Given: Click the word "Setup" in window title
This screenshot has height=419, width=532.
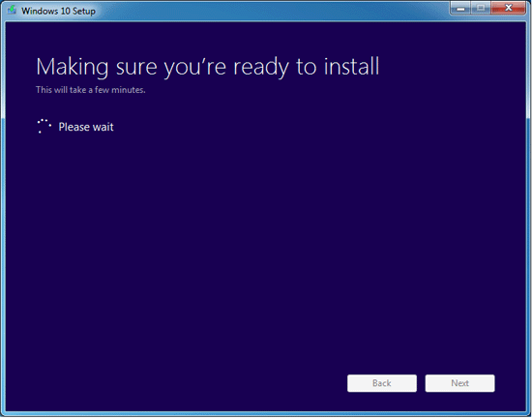Looking at the screenshot, I should [84, 12].
